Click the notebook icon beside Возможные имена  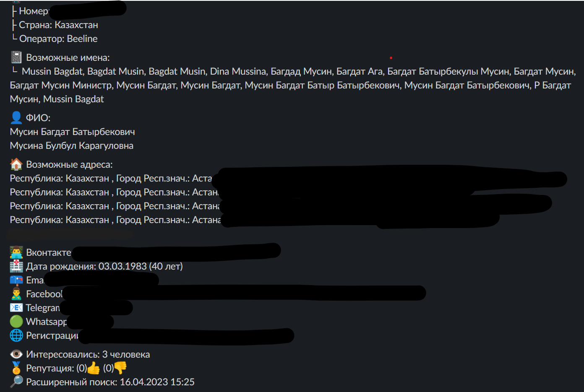click(16, 57)
